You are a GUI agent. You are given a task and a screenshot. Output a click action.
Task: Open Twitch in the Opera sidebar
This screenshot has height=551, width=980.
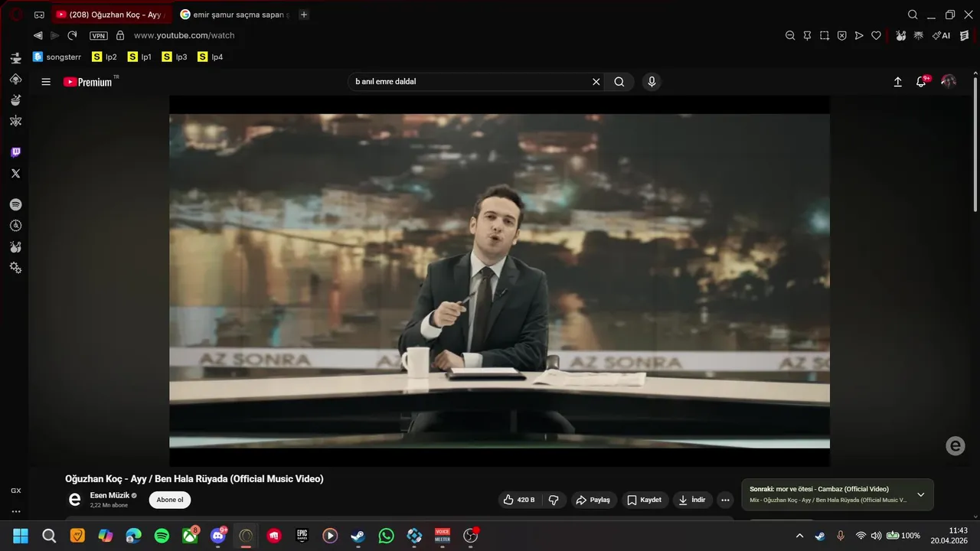(15, 152)
